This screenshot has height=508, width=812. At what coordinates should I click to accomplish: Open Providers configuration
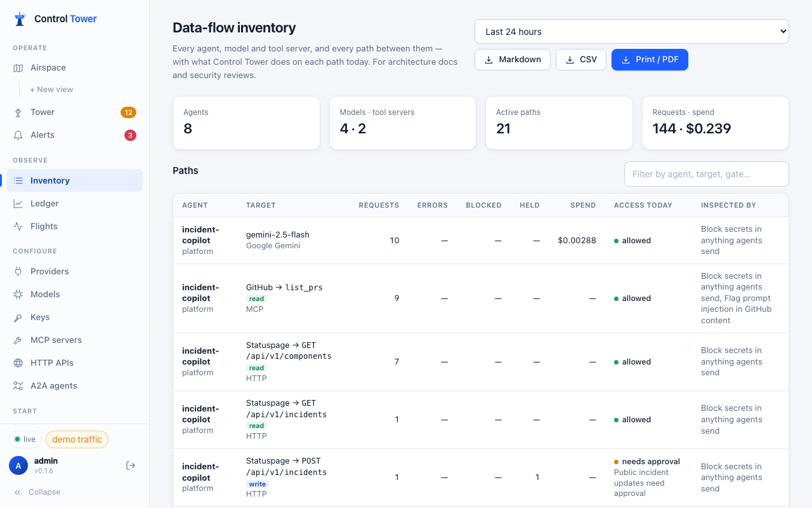(74, 272)
